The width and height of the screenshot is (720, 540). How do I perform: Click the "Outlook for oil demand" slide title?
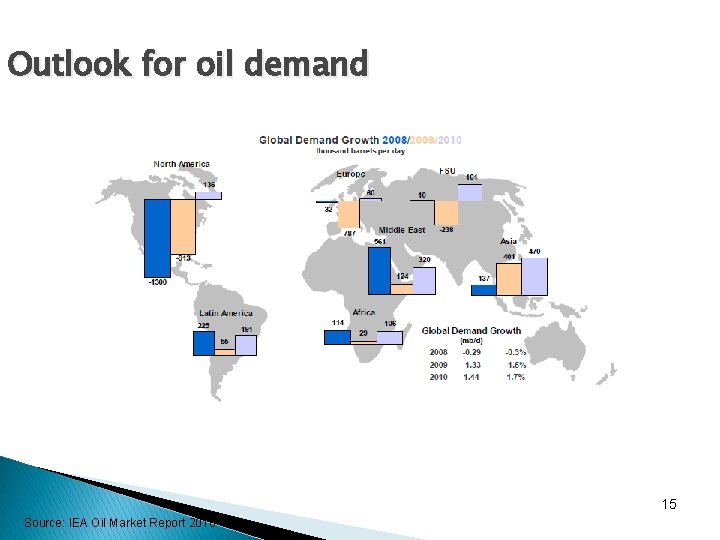tap(188, 63)
